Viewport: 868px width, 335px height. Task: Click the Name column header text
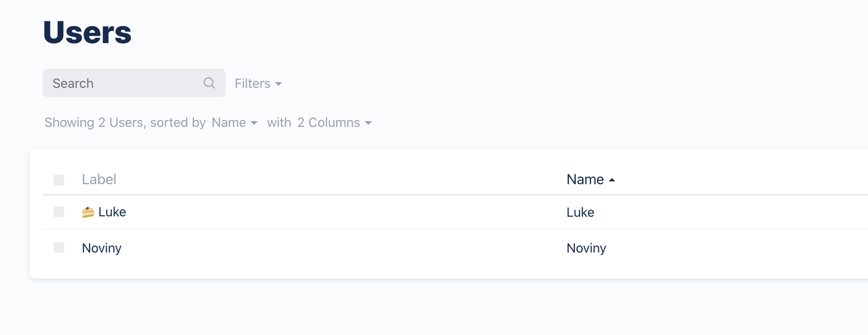(585, 179)
